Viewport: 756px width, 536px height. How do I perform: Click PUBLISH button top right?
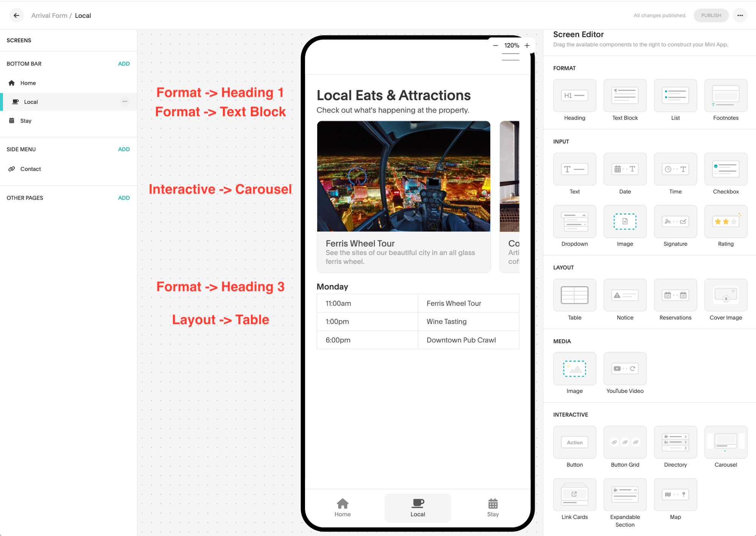click(711, 15)
